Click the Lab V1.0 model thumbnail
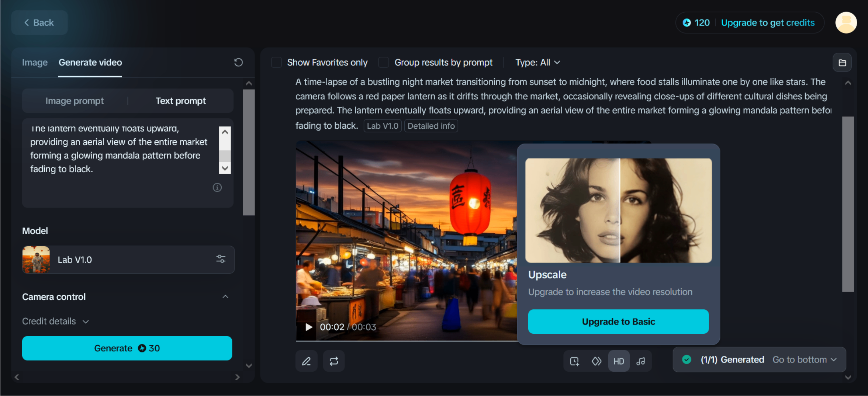This screenshot has width=868, height=396. point(36,260)
